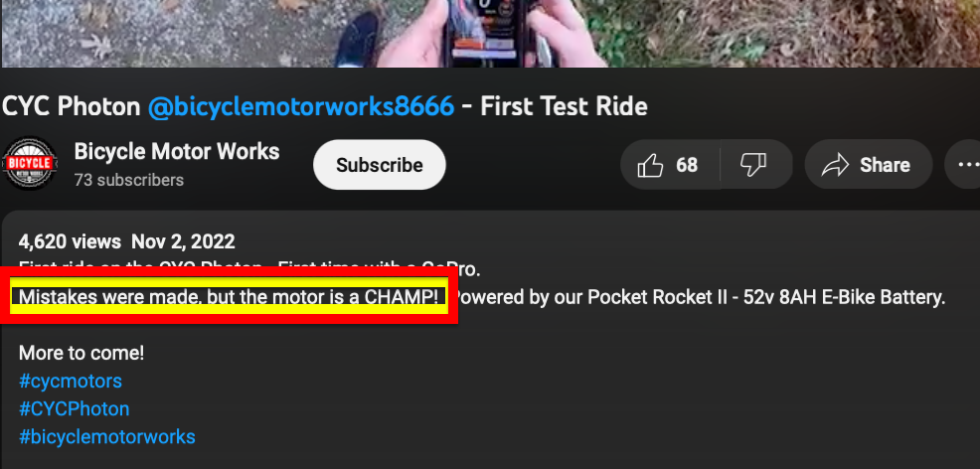
Task: Click the highlighted 'Mistakes were made' sentence
Action: [229, 297]
